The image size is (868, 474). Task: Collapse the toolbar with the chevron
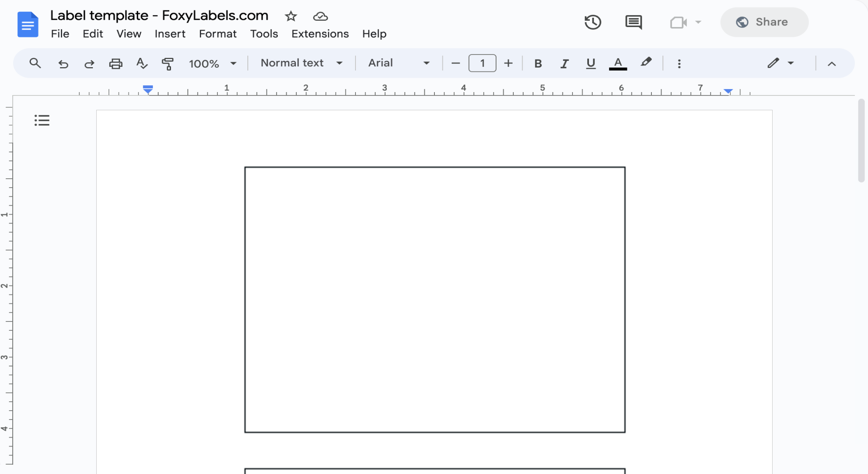tap(831, 64)
